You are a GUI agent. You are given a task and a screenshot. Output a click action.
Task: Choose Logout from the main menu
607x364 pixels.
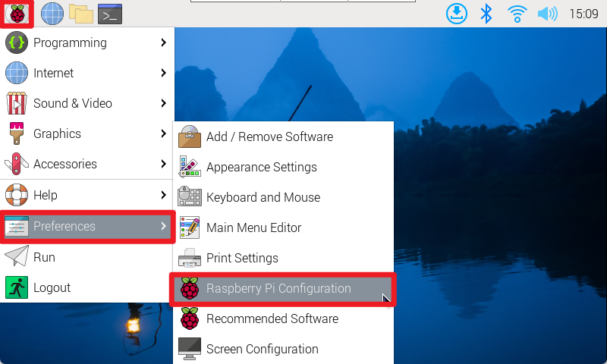[x=52, y=288]
